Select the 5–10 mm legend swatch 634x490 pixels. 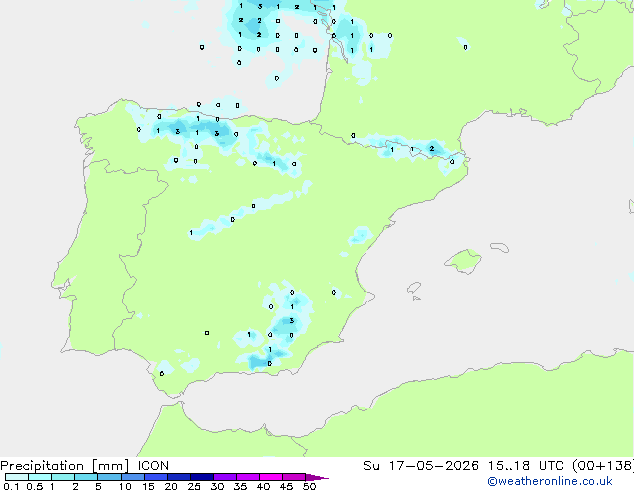(x=110, y=477)
